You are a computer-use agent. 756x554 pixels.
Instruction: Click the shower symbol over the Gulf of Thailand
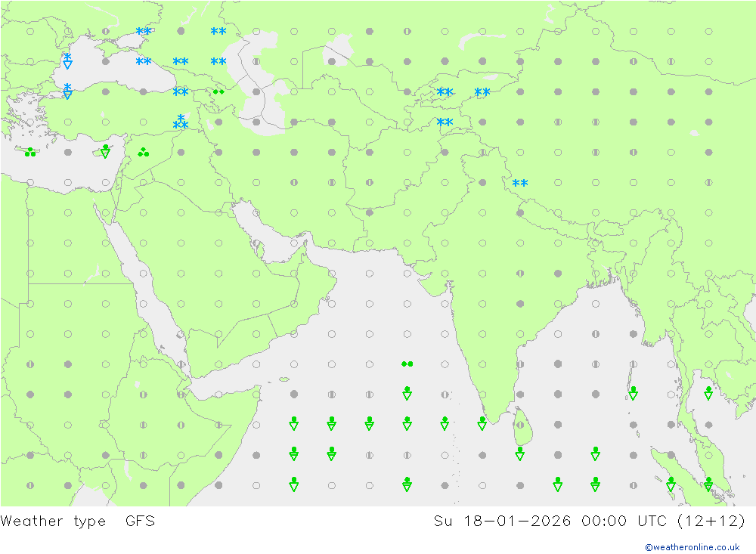coord(708,394)
